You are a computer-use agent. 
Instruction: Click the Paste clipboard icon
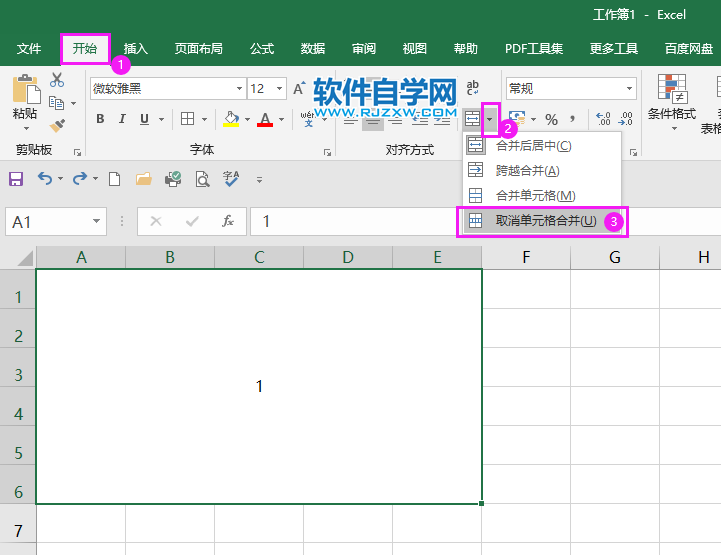coord(26,89)
